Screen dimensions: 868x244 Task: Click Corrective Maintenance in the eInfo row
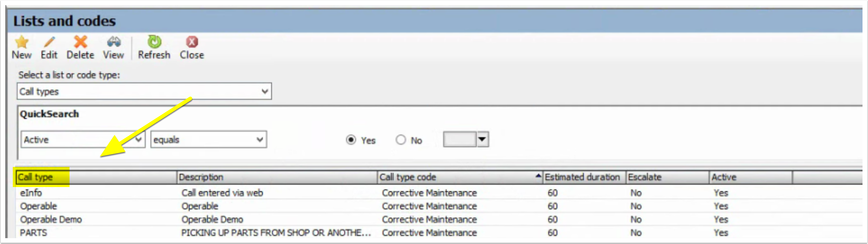point(429,193)
